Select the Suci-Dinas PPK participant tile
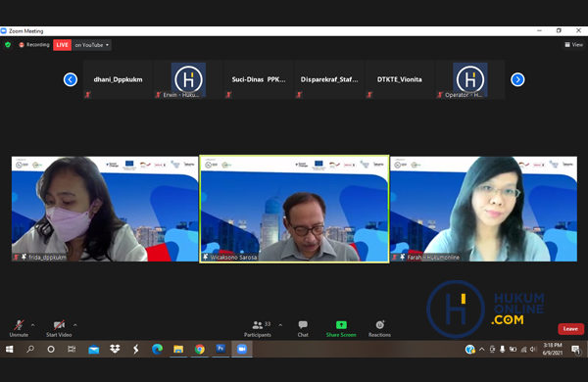Image resolution: width=588 pixels, height=382 pixels. click(259, 79)
